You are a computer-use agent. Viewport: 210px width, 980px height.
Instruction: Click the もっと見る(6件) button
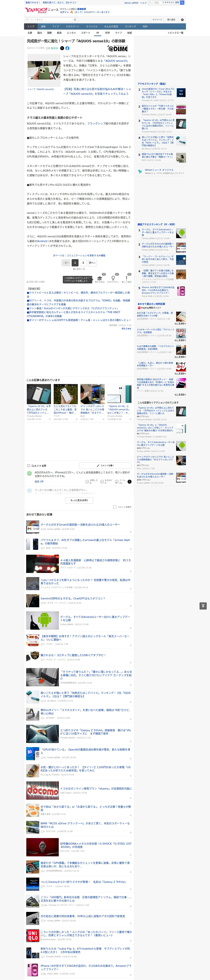pyautogui.click(x=79, y=500)
